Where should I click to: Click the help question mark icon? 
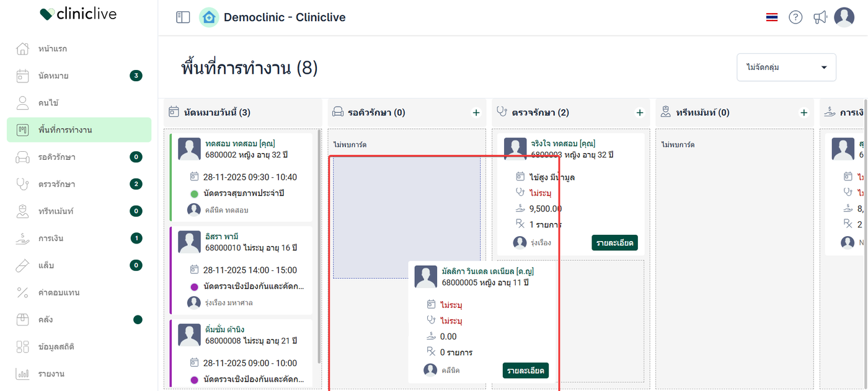[795, 17]
